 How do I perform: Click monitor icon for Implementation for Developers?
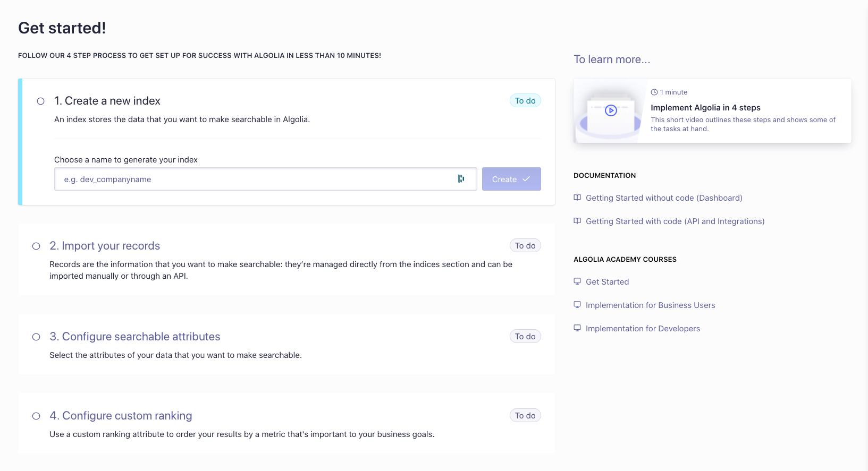point(577,328)
